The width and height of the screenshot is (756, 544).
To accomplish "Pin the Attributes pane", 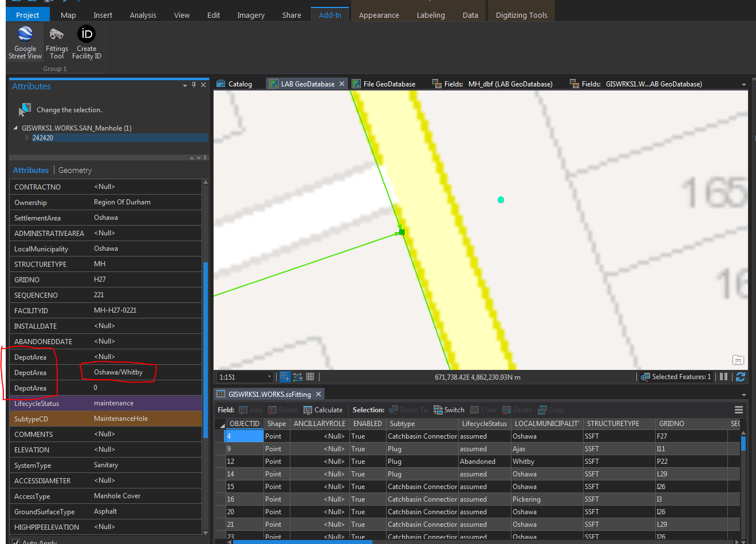I will [x=194, y=85].
